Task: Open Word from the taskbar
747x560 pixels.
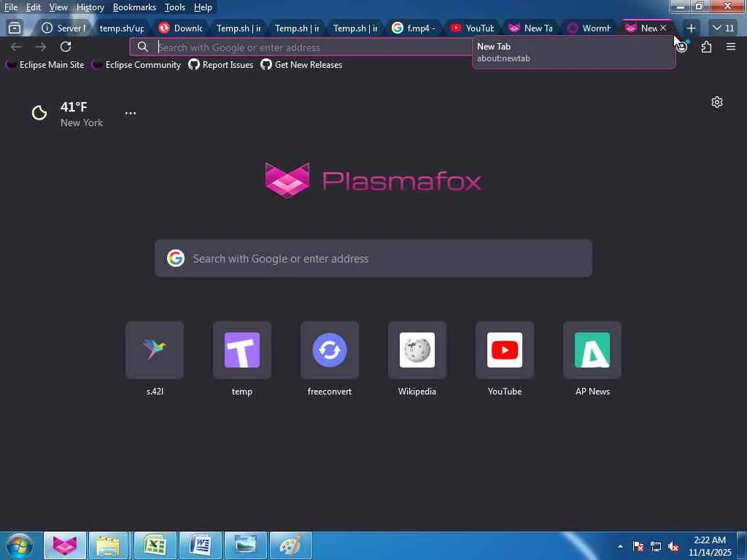Action: [x=200, y=545]
